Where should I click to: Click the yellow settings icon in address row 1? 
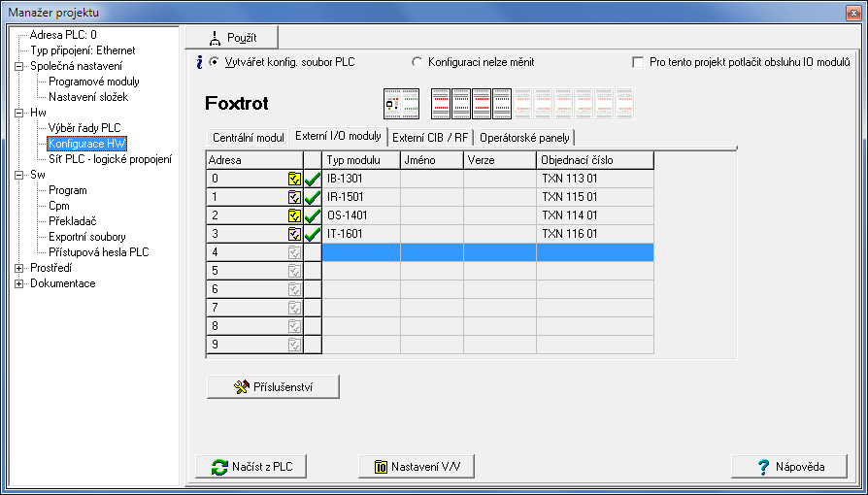294,197
